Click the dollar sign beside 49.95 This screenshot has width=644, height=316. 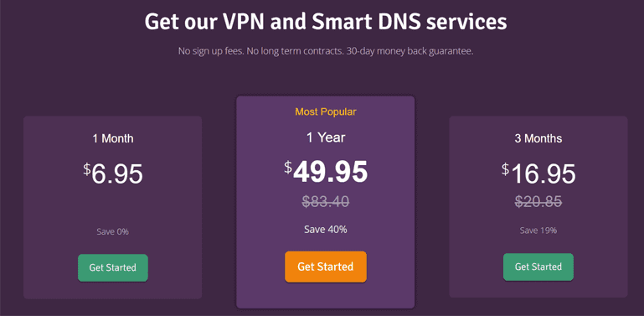(x=288, y=168)
